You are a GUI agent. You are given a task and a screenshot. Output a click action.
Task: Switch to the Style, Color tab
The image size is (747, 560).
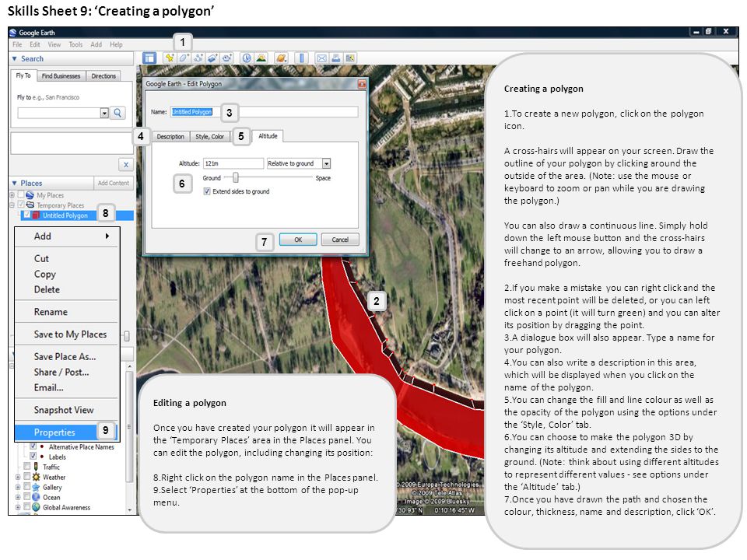pos(209,137)
